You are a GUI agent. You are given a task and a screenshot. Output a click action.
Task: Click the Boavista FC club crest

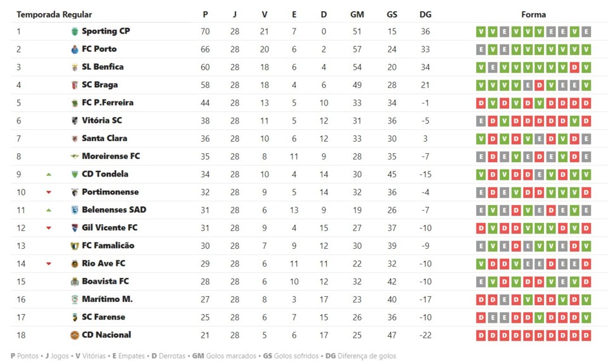75,282
